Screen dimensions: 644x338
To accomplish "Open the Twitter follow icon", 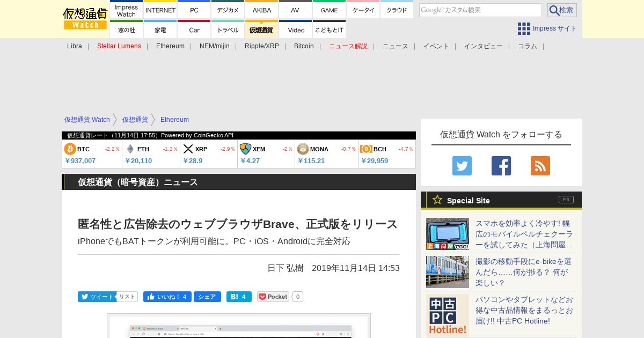I will tap(462, 166).
